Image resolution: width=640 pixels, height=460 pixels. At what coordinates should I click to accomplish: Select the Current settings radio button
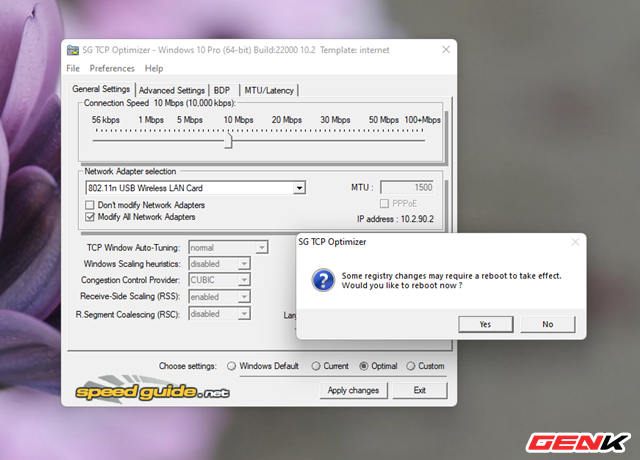coord(316,366)
